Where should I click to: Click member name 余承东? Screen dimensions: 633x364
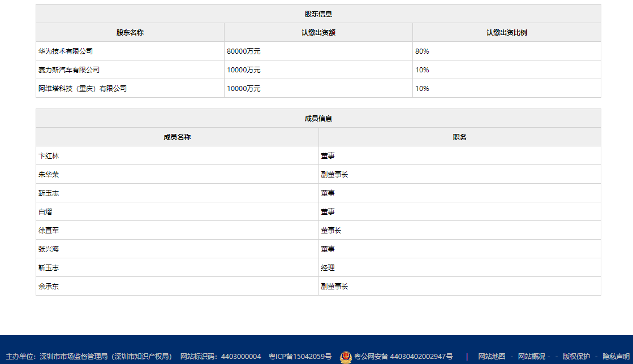click(49, 287)
